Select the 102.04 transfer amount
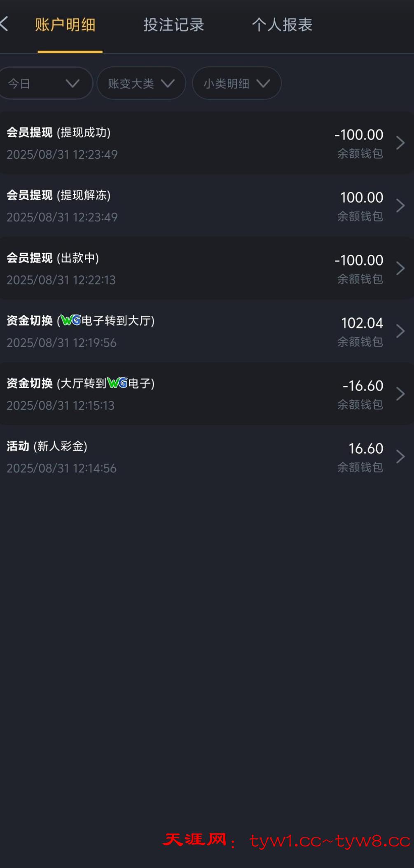Screen dimensions: 414x868 click(362, 323)
